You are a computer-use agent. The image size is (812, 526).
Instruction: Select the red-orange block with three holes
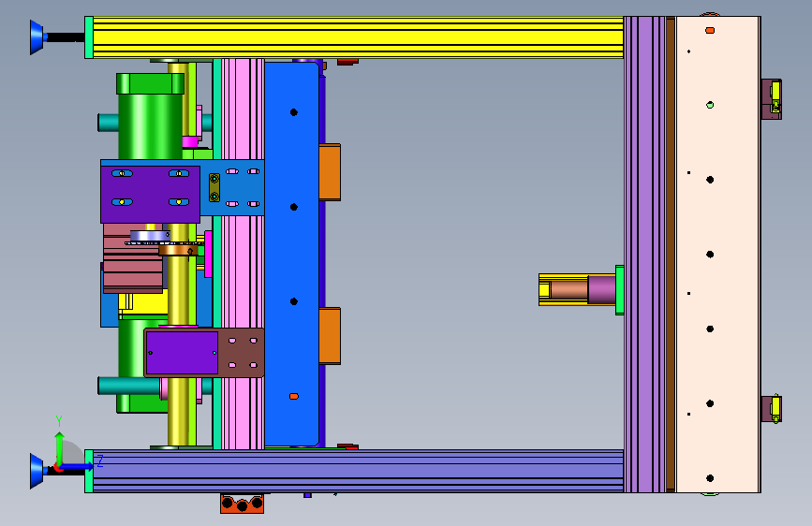click(242, 504)
